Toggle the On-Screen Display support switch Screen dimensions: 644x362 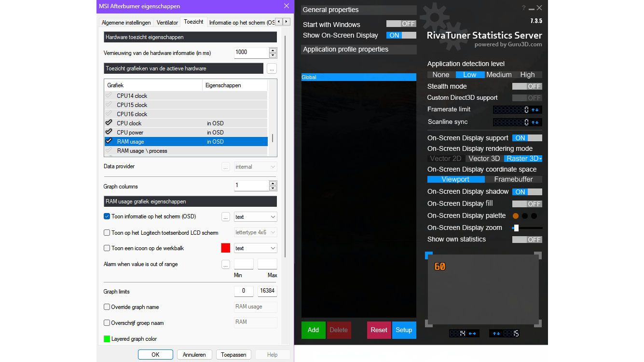tap(527, 138)
